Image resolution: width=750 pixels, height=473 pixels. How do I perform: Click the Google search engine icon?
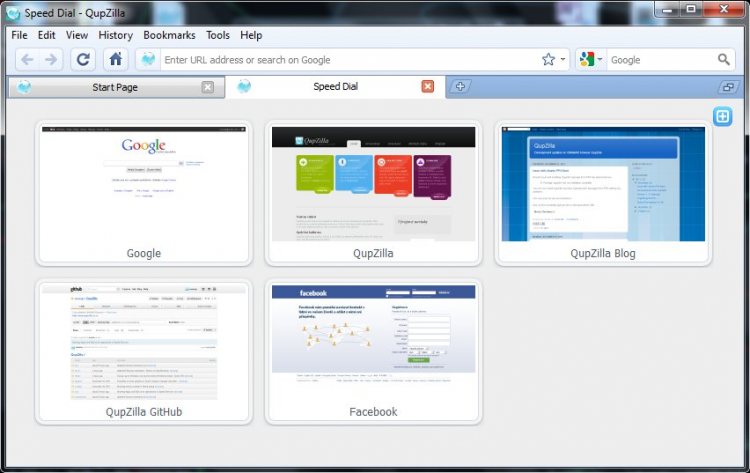(x=586, y=59)
